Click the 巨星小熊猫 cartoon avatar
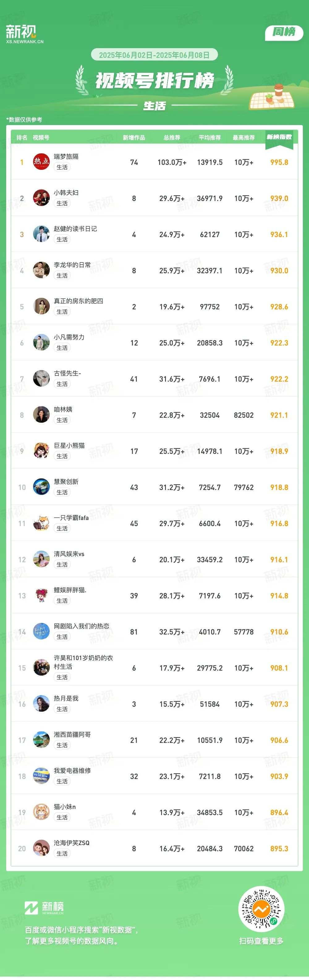The image size is (309, 980). tap(41, 451)
